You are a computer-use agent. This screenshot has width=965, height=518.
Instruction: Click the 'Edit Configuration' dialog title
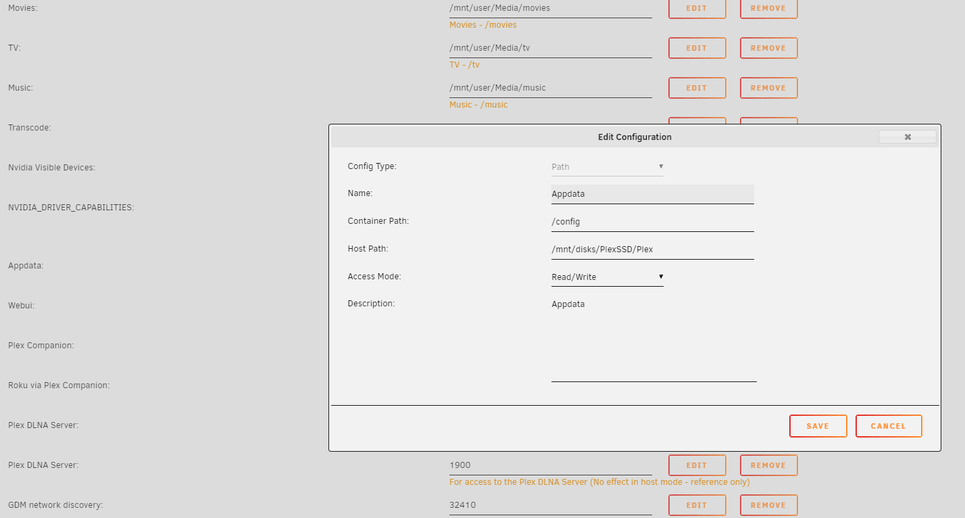coord(635,137)
